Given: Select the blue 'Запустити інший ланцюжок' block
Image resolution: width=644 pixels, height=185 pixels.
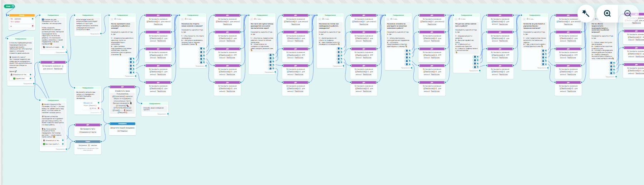Looking at the screenshot, I should pyautogui.click(x=122, y=127).
